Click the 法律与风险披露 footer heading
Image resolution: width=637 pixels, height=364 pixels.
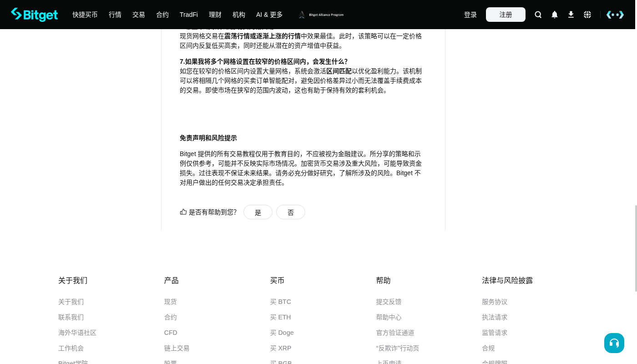click(508, 280)
